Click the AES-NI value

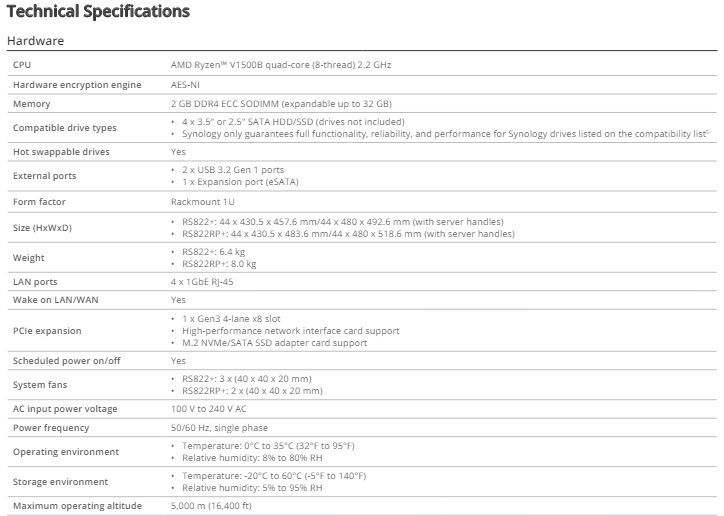point(187,84)
